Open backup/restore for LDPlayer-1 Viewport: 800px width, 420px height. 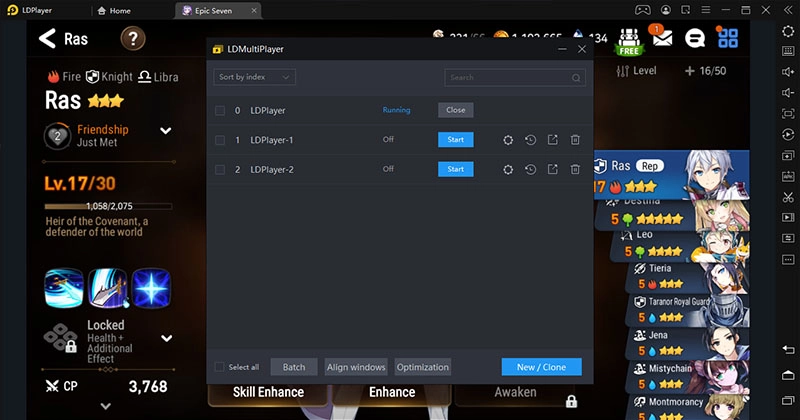click(530, 140)
